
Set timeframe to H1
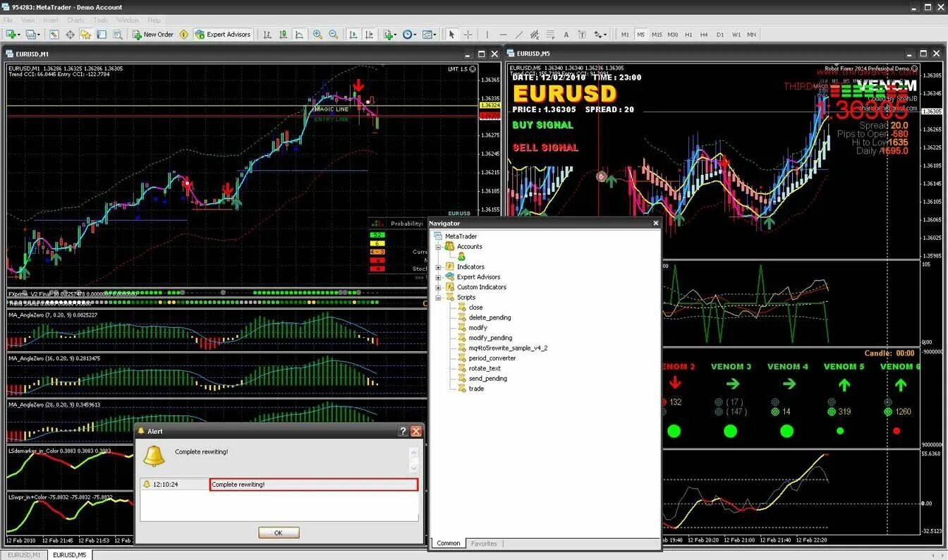(688, 35)
